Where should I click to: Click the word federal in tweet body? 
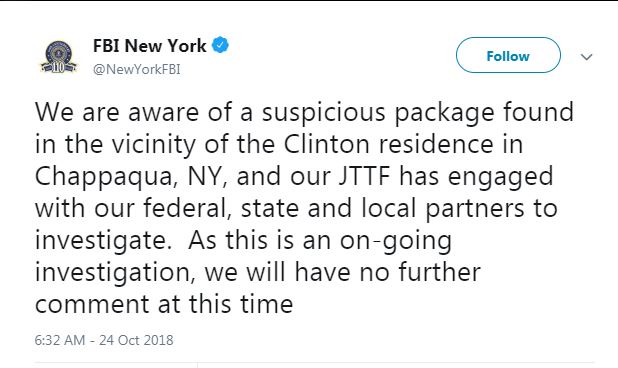(x=183, y=208)
